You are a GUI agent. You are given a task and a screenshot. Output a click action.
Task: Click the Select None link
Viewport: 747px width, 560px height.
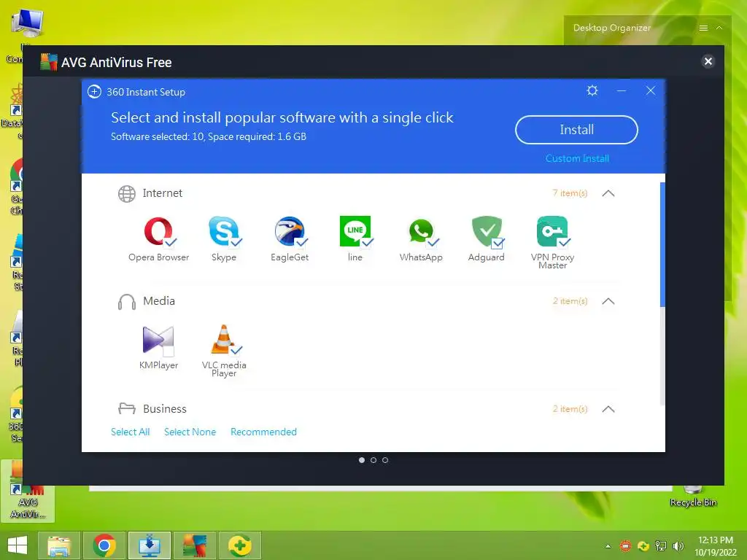(x=190, y=432)
